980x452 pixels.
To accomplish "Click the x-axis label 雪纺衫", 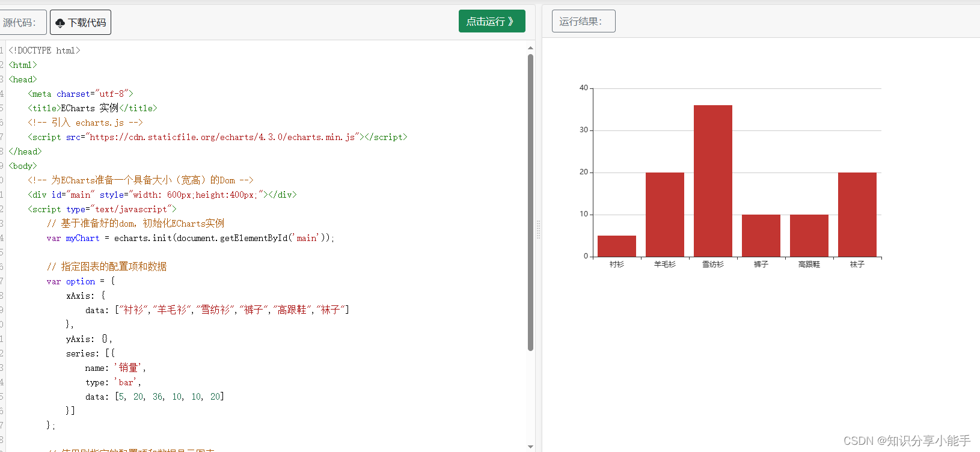I will pos(713,264).
